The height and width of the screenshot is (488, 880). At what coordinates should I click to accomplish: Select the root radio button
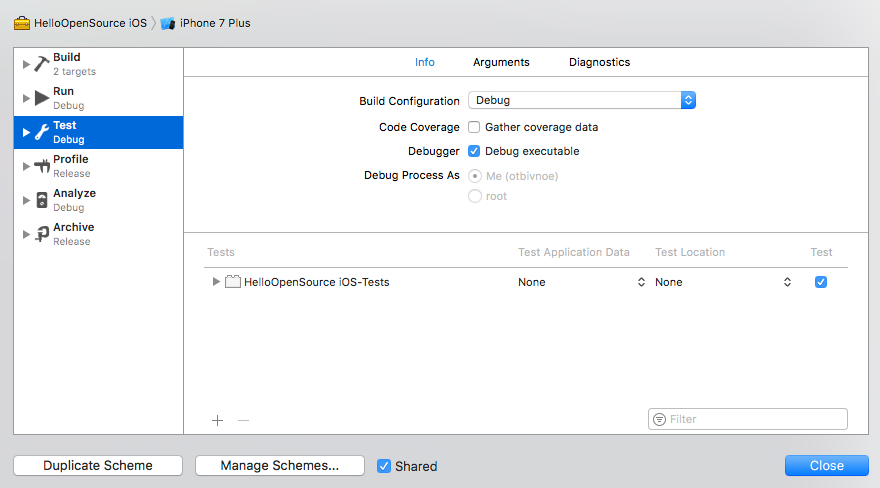475,196
